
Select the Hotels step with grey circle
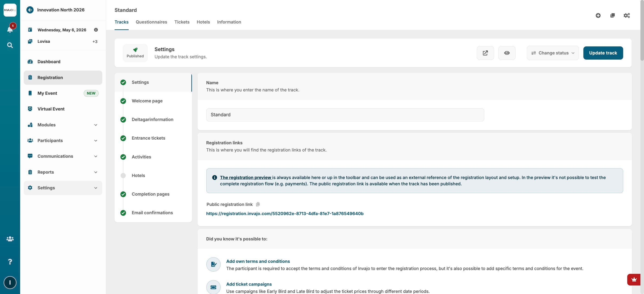point(138,175)
